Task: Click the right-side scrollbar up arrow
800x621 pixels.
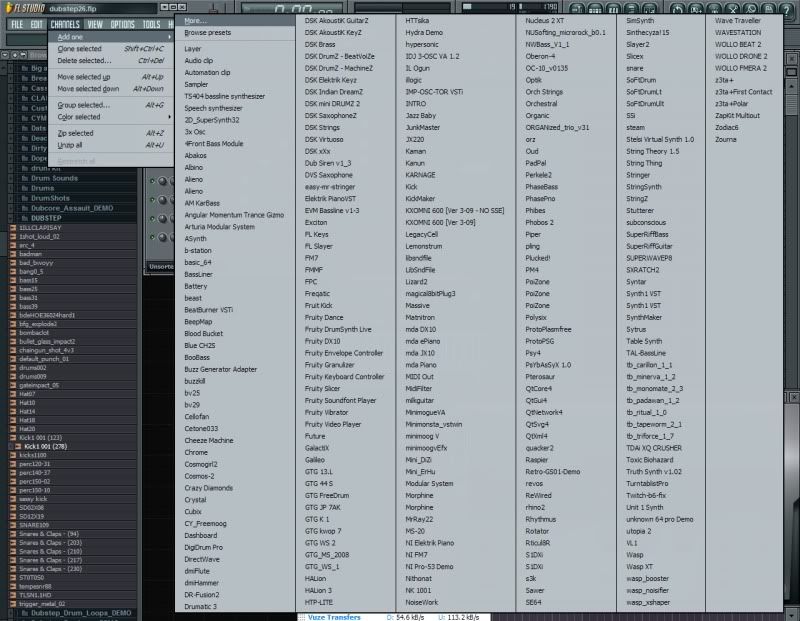Action: click(791, 86)
